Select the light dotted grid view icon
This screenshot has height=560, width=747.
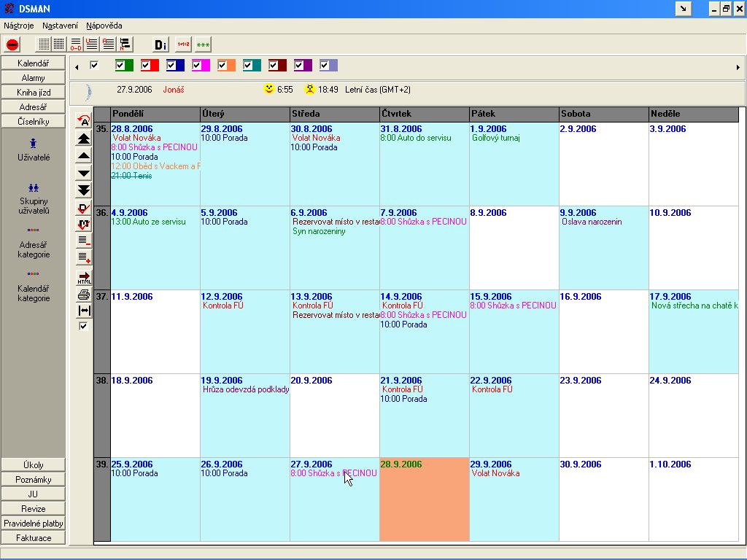44,44
